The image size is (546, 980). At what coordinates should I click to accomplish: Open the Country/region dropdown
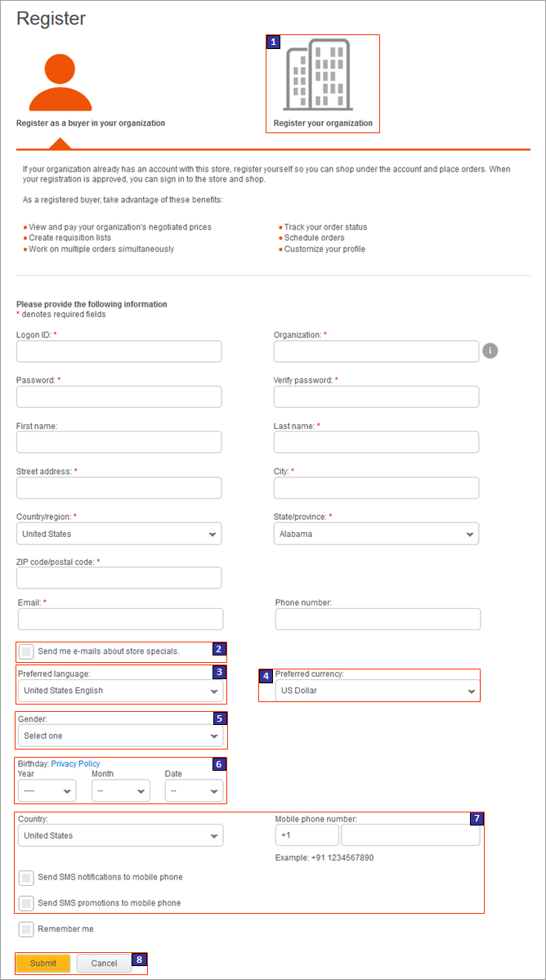pos(119,533)
